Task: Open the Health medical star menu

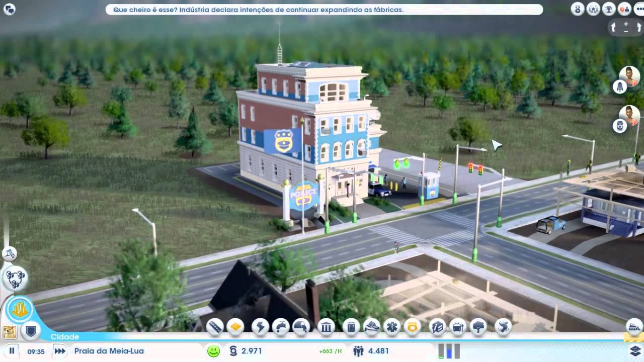Action: tap(392, 327)
